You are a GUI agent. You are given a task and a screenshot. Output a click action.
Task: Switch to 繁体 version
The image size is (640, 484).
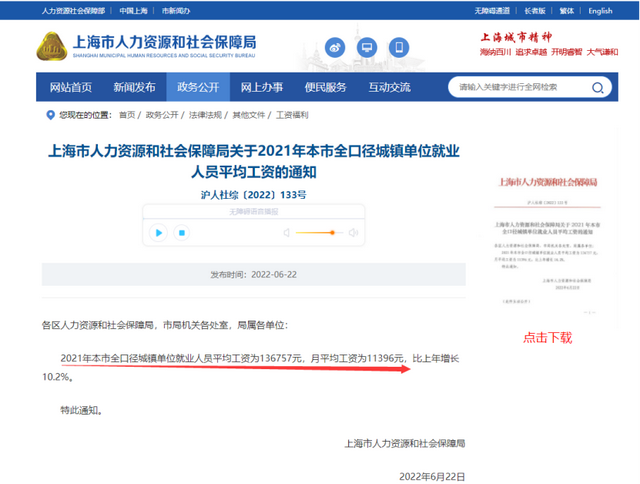click(x=567, y=11)
